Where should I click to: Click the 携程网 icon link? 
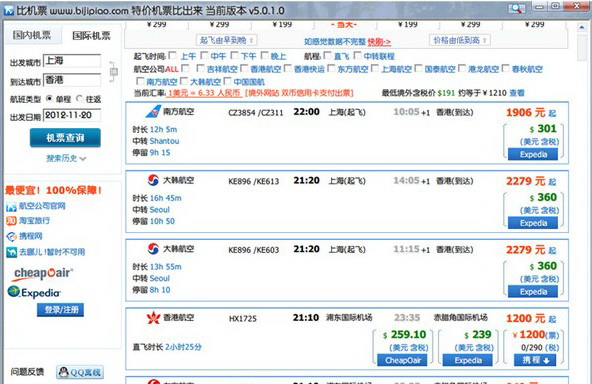(11, 236)
